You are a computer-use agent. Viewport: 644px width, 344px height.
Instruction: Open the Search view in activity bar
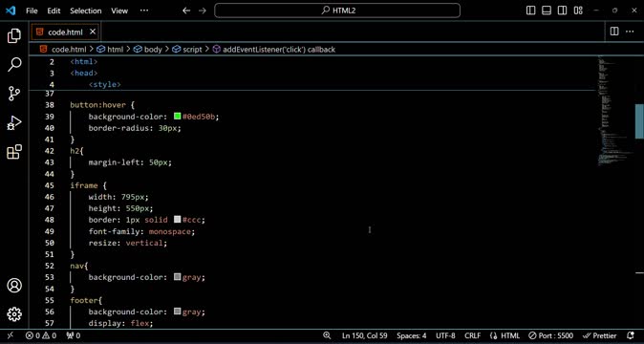tap(14, 65)
